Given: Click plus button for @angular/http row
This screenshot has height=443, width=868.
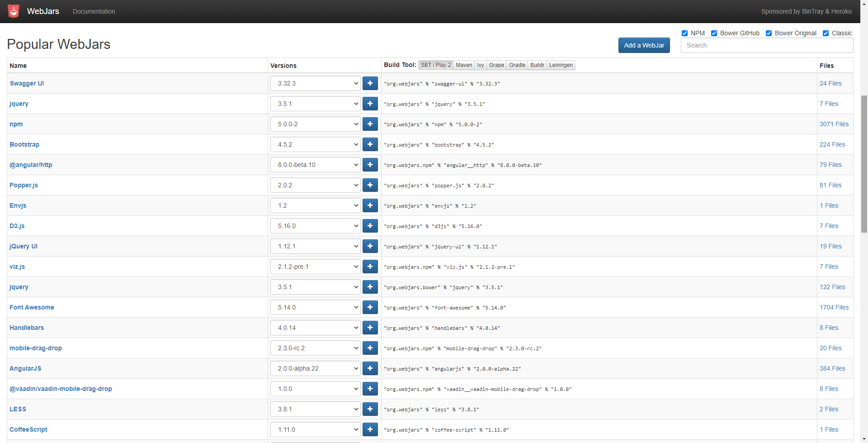Looking at the screenshot, I should point(370,165).
